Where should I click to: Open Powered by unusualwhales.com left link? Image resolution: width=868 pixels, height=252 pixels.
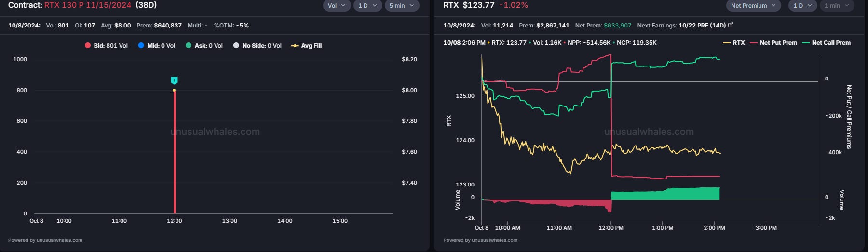(x=45, y=240)
